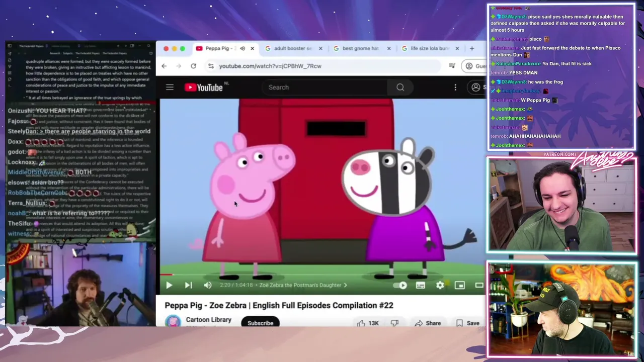The width and height of the screenshot is (644, 362).
Task: Dislike the Peppa Pig video
Action: [x=394, y=323]
